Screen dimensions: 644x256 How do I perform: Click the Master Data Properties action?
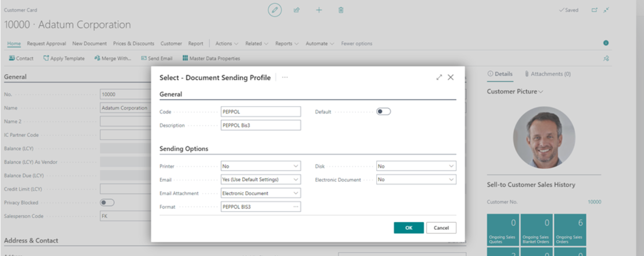(211, 58)
